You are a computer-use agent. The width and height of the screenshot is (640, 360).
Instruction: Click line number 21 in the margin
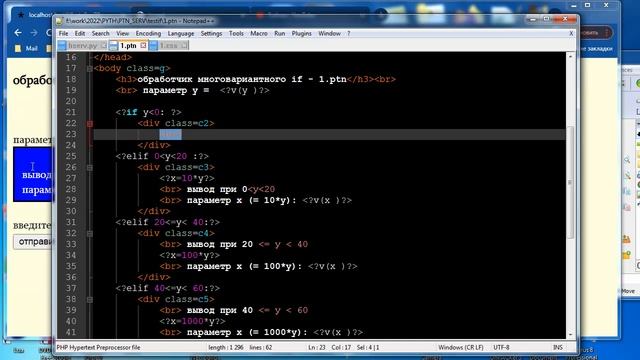point(71,112)
